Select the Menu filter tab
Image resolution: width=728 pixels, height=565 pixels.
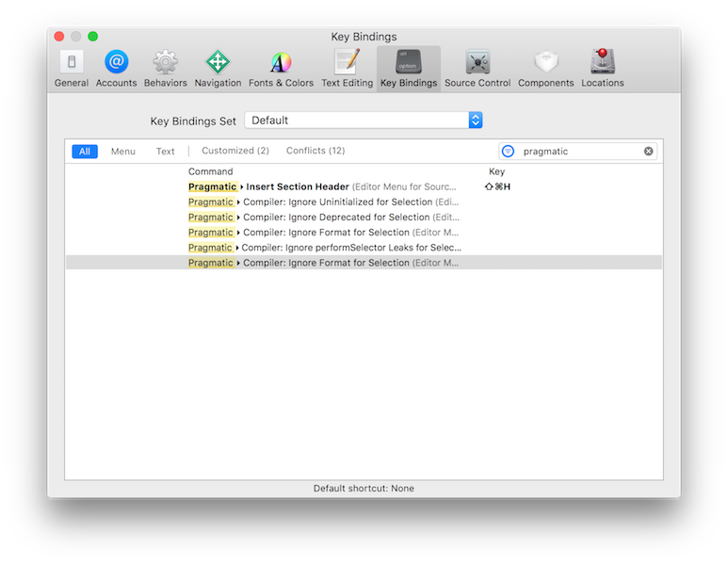123,152
